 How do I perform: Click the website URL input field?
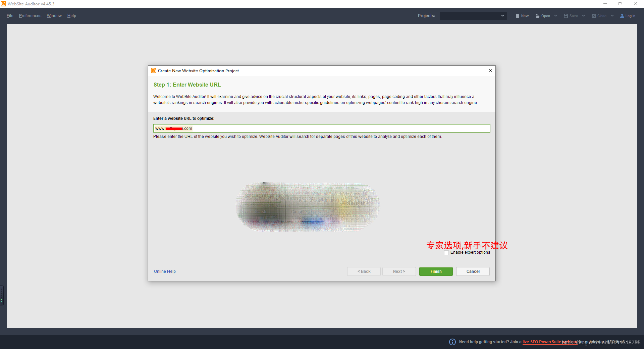point(322,129)
